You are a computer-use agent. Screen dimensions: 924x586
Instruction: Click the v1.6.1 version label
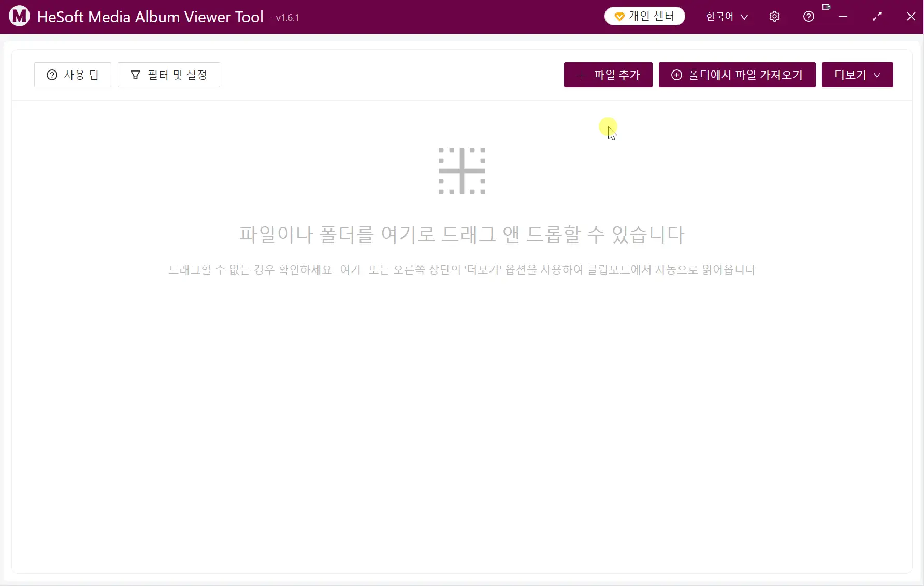(285, 18)
